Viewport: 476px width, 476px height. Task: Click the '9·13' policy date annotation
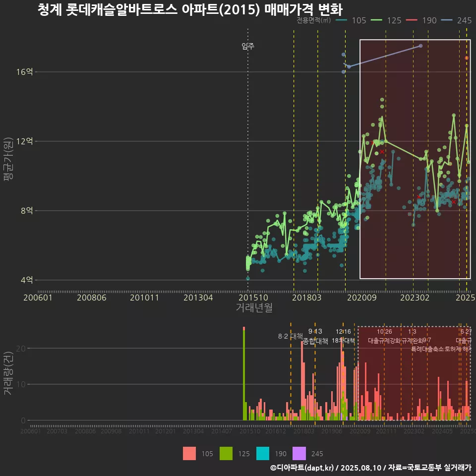[315, 332]
